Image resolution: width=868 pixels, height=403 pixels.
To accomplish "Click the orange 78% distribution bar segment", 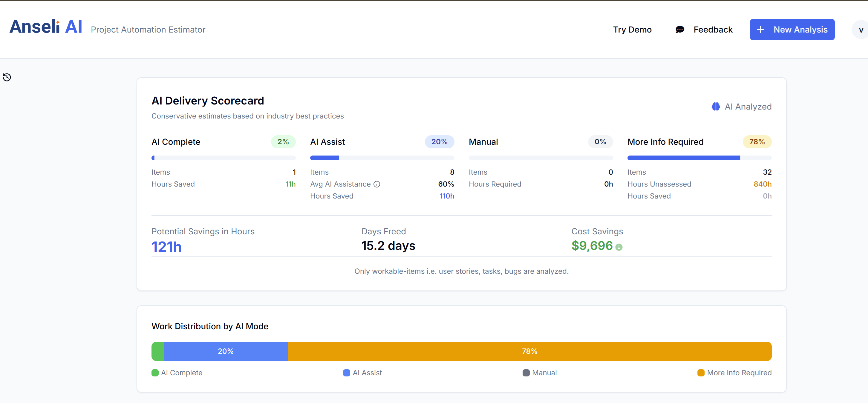I will click(x=529, y=351).
